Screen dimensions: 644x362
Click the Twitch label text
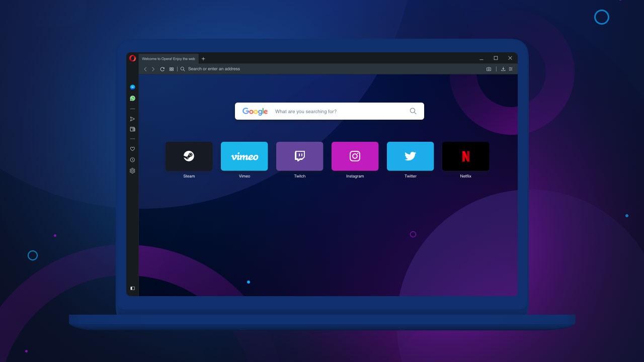click(x=300, y=176)
